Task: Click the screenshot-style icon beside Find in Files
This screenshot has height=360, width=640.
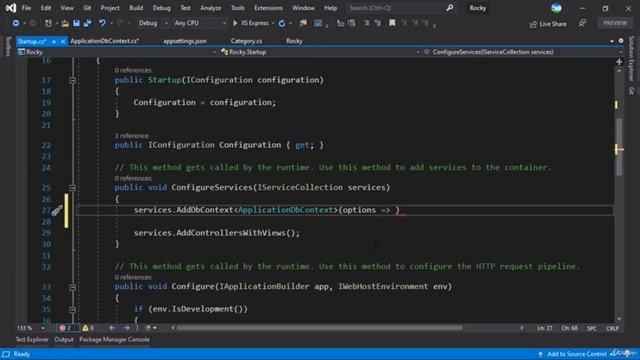Action: coord(318,23)
